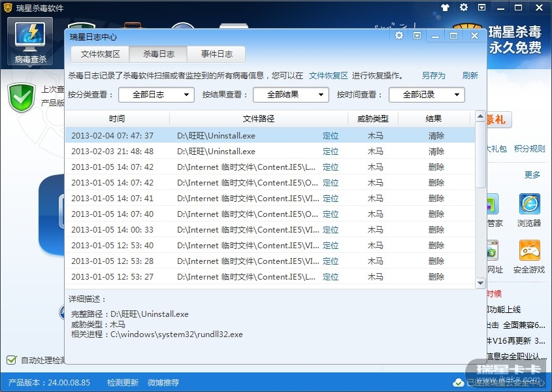552x392 pixels.
Task: Click 检测更新 in status bar
Action: click(x=123, y=382)
